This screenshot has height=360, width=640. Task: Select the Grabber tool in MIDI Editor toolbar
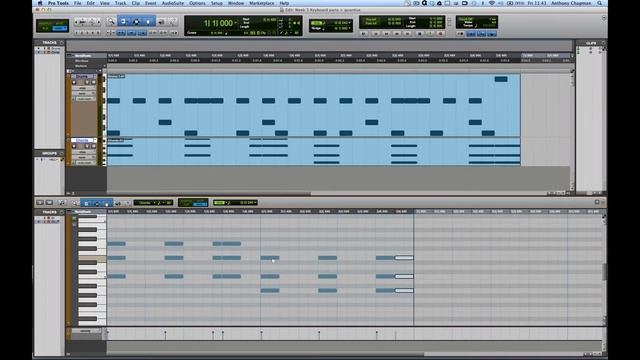tap(107, 203)
